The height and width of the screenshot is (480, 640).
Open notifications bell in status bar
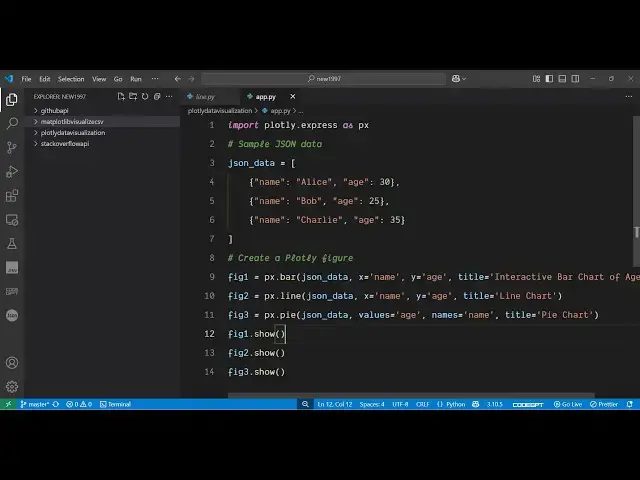(x=630, y=404)
